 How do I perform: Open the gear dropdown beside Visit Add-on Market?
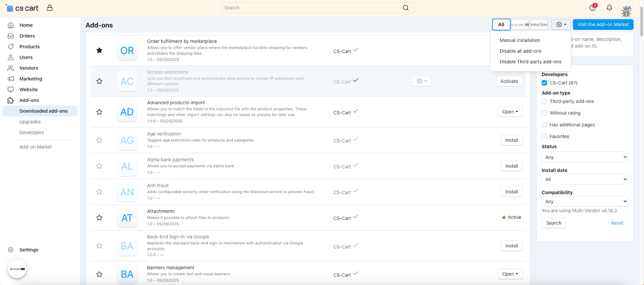tap(561, 25)
